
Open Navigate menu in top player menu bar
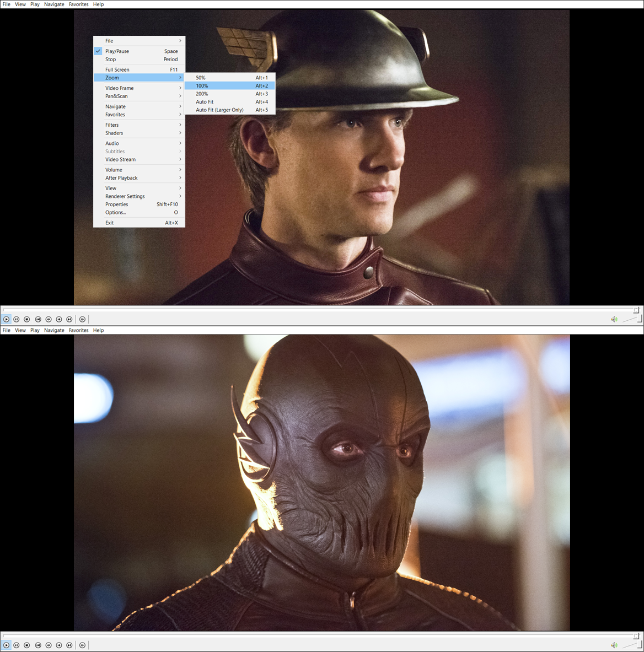click(54, 4)
